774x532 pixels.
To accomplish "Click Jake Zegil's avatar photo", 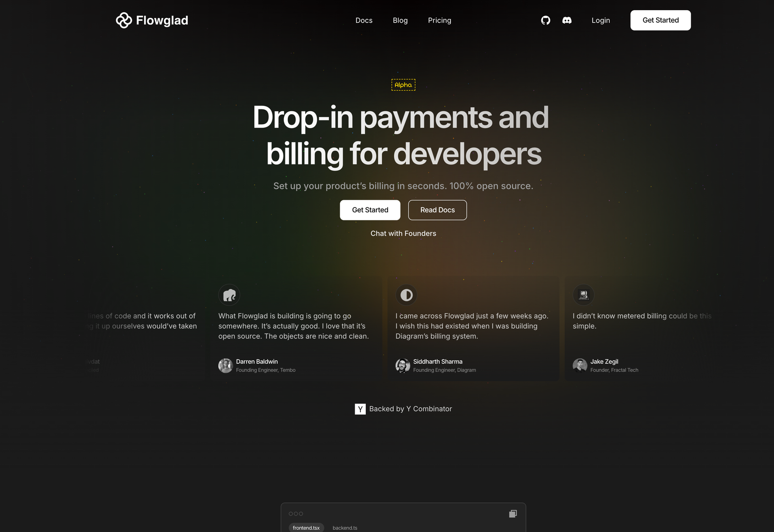I will click(580, 366).
